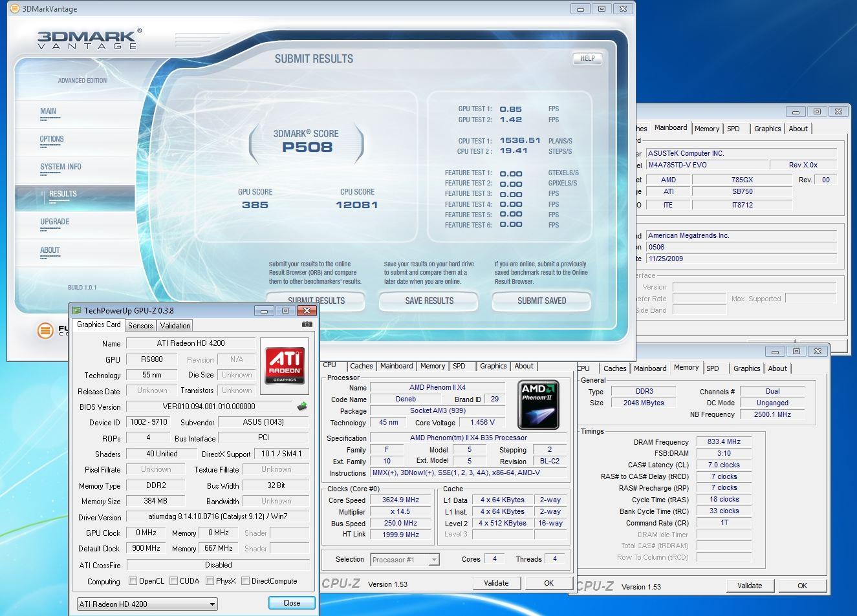The height and width of the screenshot is (616, 857).
Task: Click the Default Clock 900 MHz field
Action: 146,548
